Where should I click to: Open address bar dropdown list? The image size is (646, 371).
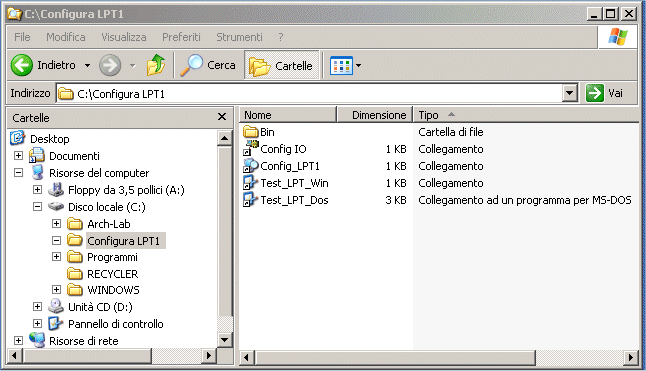click(569, 93)
